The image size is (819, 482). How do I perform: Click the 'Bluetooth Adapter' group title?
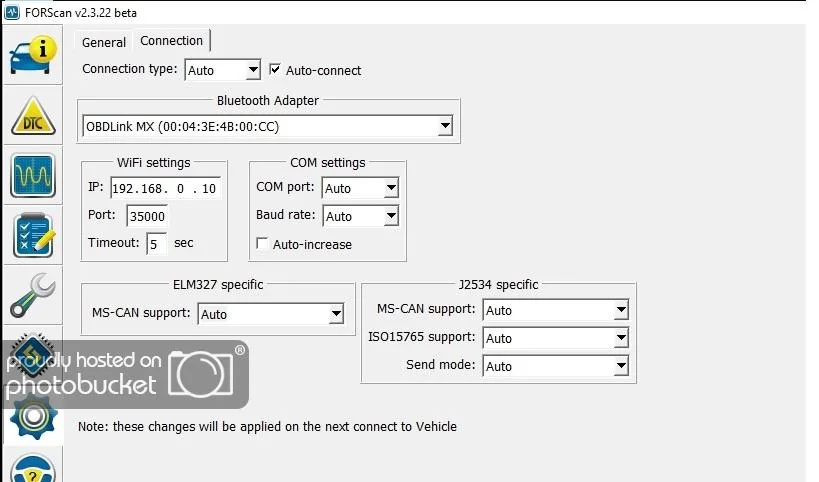267,100
